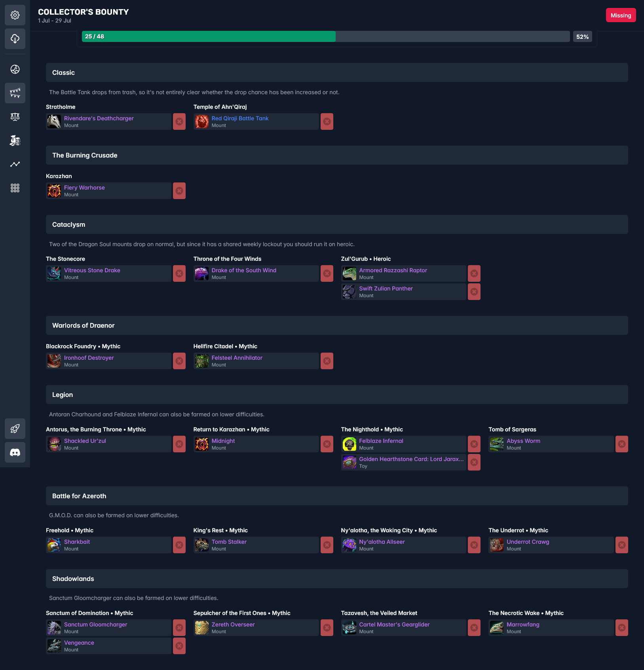Open the globe sidebar icon
Image resolution: width=644 pixels, height=670 pixels.
click(15, 69)
